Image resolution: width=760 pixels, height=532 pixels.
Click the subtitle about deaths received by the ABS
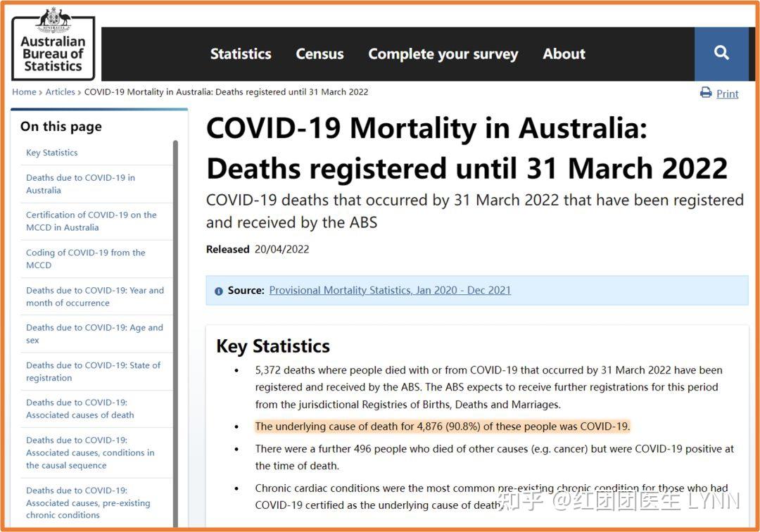pyautogui.click(x=475, y=211)
